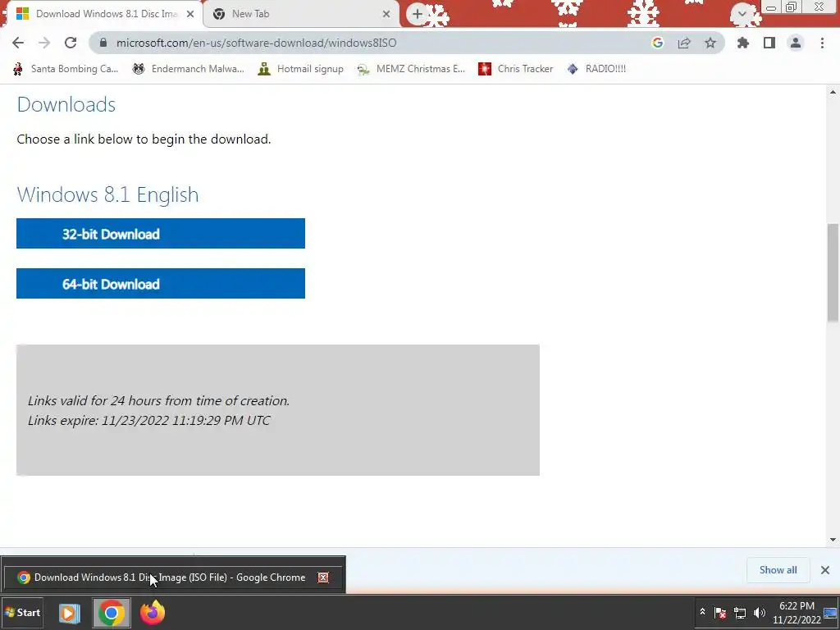Screen dimensions: 840x630
Task: Open the Santa Bombing bookmark
Action: pos(66,69)
